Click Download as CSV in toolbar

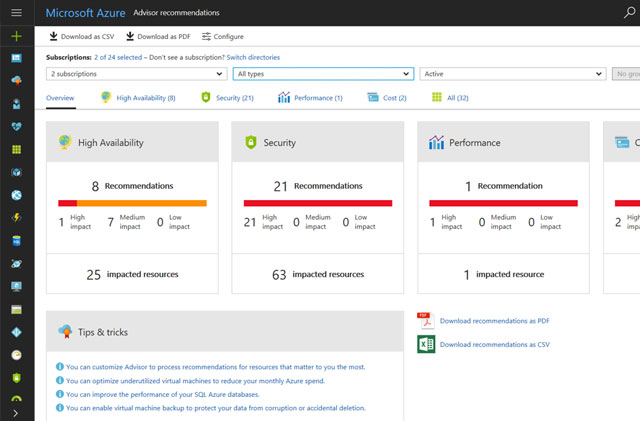click(81, 36)
